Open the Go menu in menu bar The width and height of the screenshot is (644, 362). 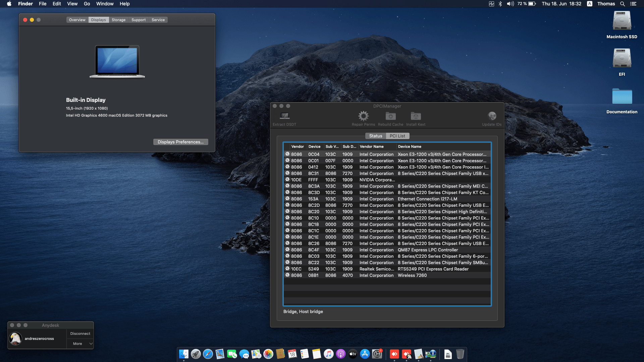(87, 4)
